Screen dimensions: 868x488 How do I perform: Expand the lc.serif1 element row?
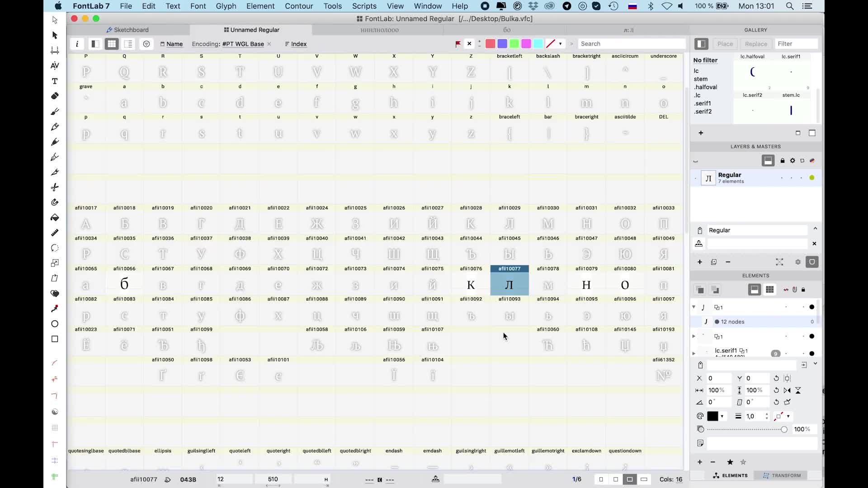(694, 353)
